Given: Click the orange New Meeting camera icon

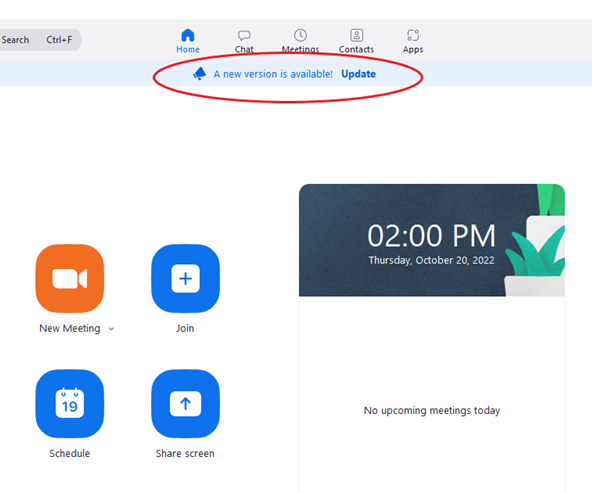Looking at the screenshot, I should pyautogui.click(x=70, y=279).
